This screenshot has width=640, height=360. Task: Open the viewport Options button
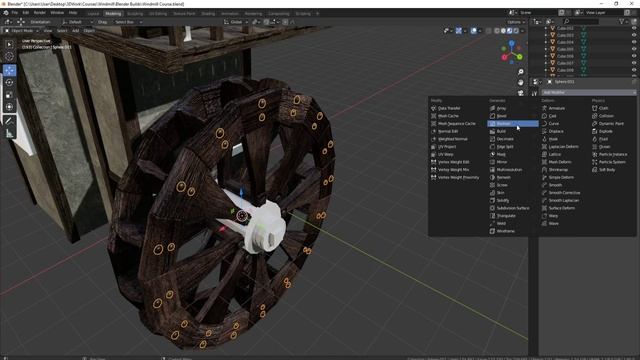coord(516,22)
